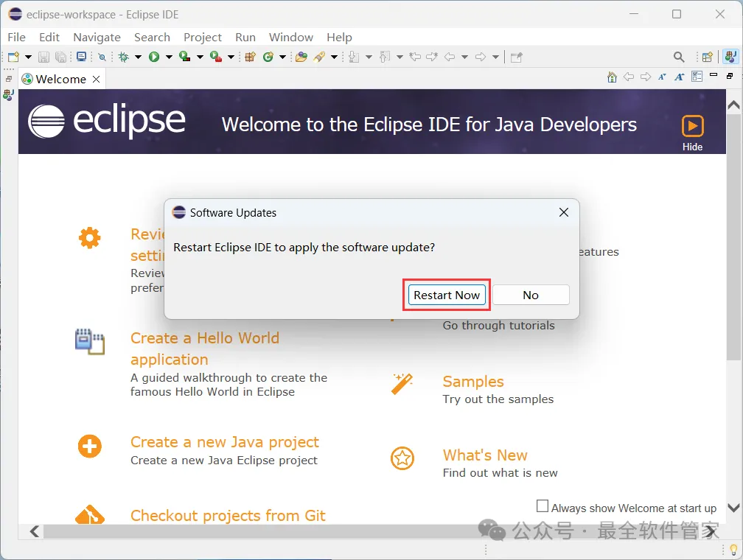Click the Magnify font size icon

[x=679, y=77]
